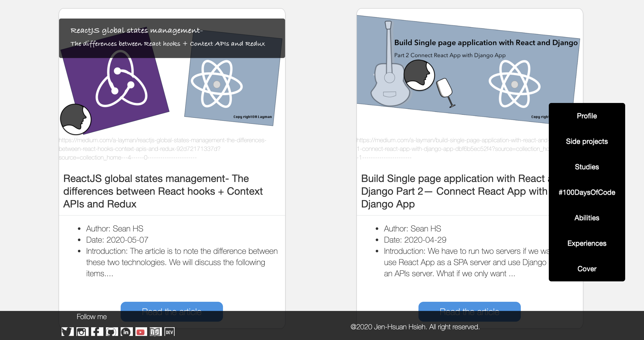Open the GitHub icon in footer
This screenshot has width=644, height=340.
pyautogui.click(x=111, y=332)
